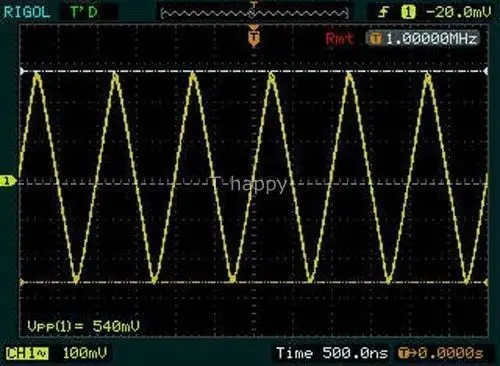The image size is (500, 366).
Task: Click the T'D trigger status indicator
Action: pyautogui.click(x=84, y=13)
